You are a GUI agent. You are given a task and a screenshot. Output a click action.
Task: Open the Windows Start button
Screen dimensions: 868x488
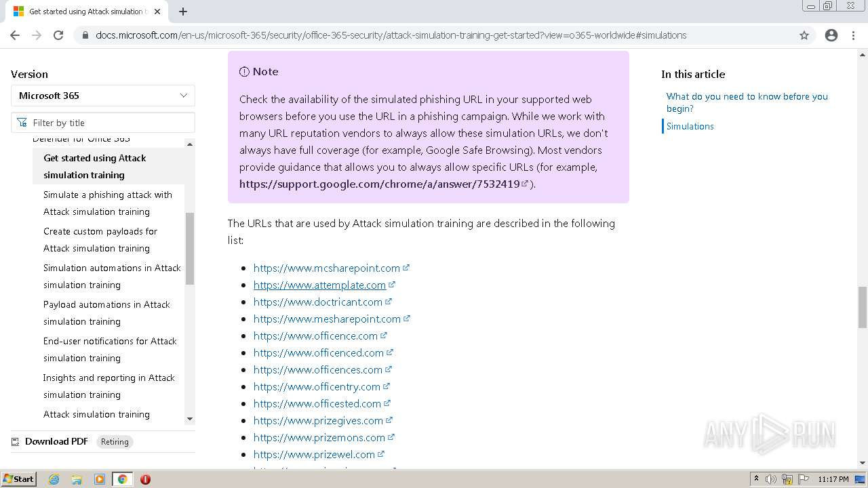[18, 479]
